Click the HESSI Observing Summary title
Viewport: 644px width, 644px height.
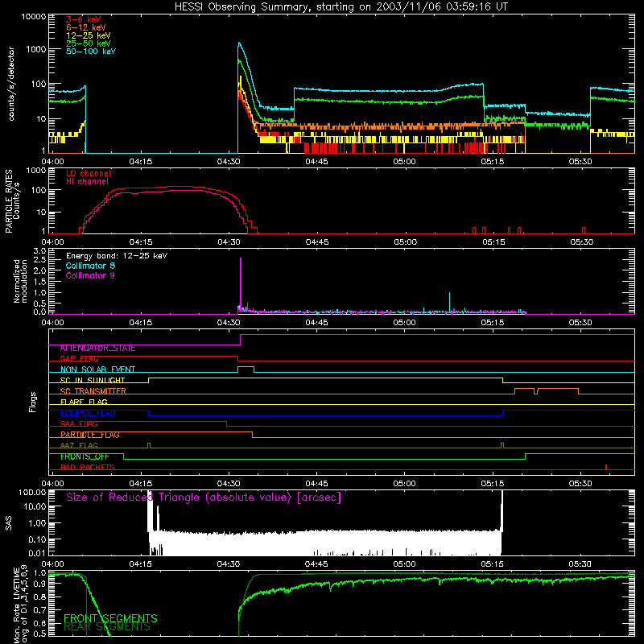coord(341,7)
